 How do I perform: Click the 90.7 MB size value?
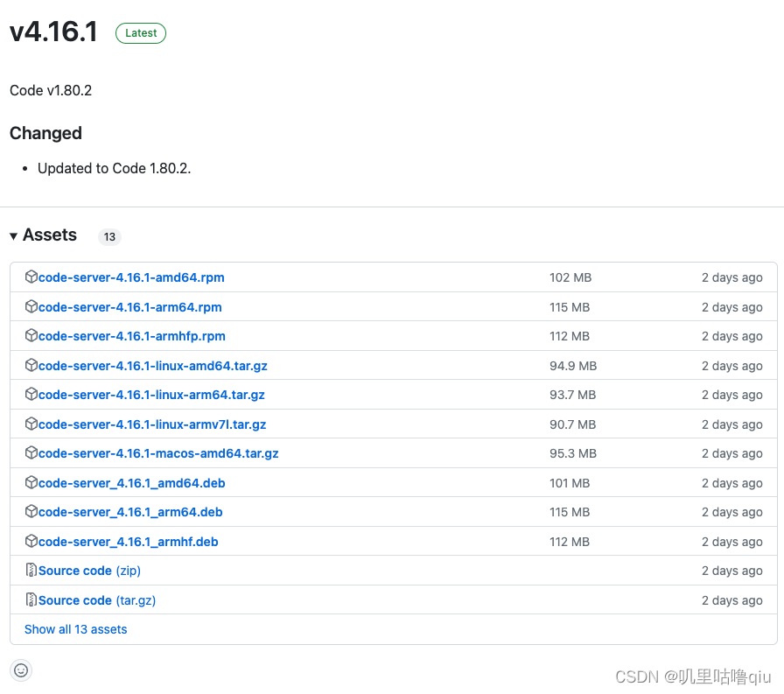(x=572, y=424)
